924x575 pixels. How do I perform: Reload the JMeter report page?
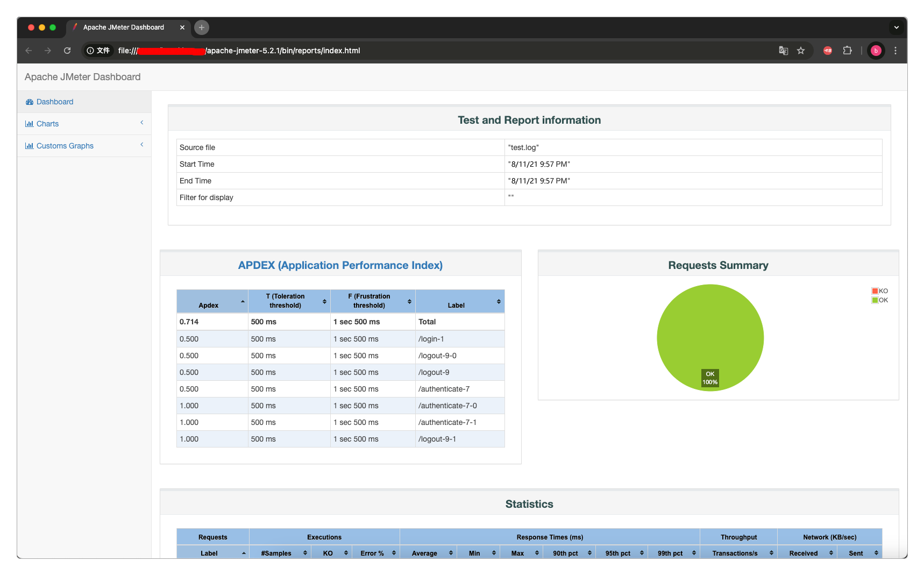pos(67,51)
